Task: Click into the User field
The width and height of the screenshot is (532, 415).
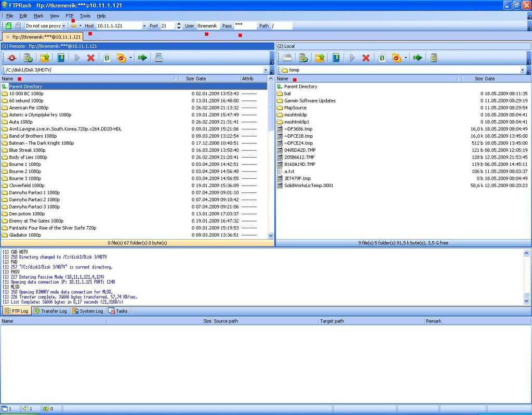Action: tap(208, 26)
